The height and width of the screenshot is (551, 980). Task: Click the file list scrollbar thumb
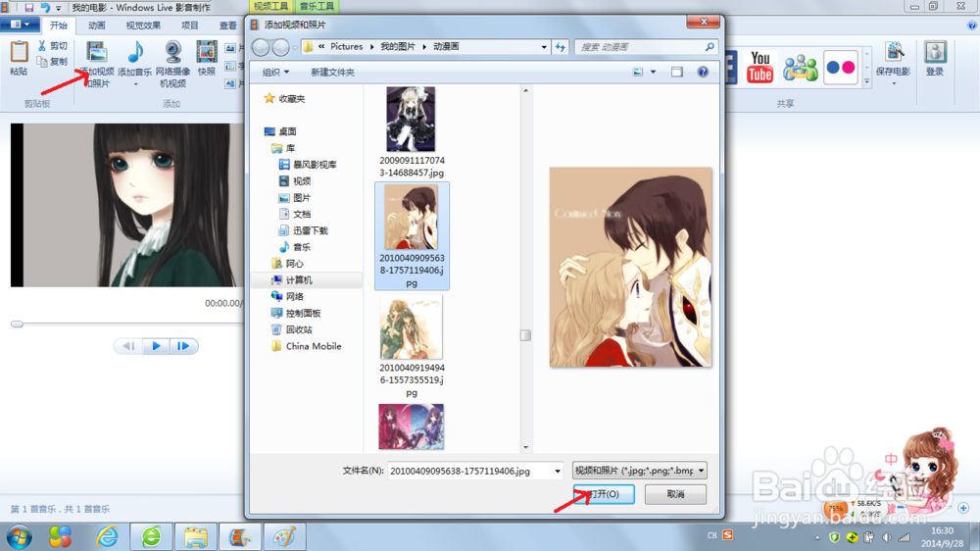click(x=525, y=335)
